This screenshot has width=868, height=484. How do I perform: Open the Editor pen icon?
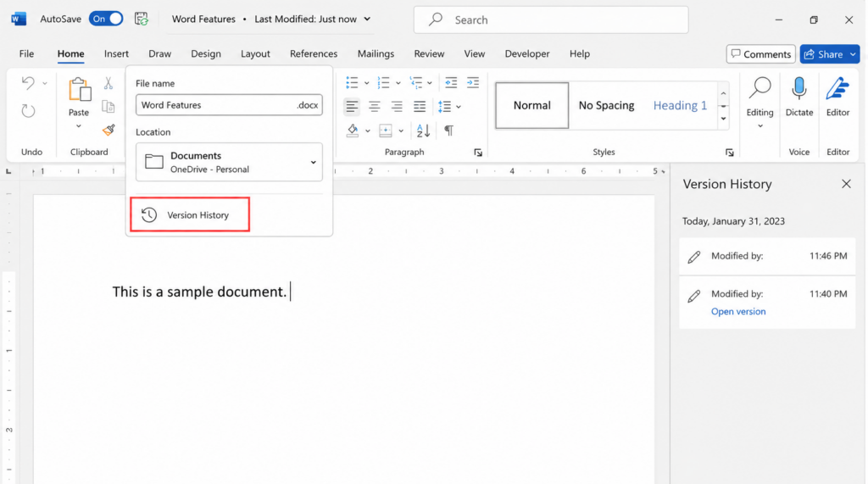tap(837, 89)
